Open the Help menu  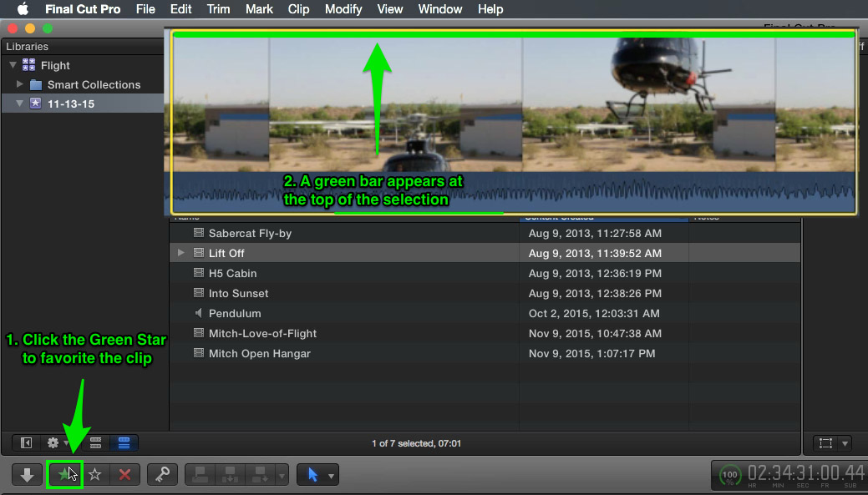coord(490,9)
